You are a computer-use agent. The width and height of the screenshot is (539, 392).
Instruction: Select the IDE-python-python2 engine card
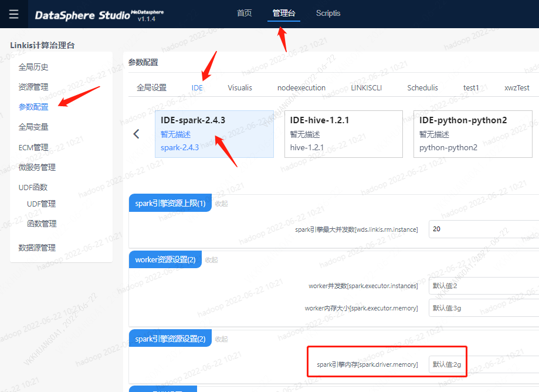[475, 134]
